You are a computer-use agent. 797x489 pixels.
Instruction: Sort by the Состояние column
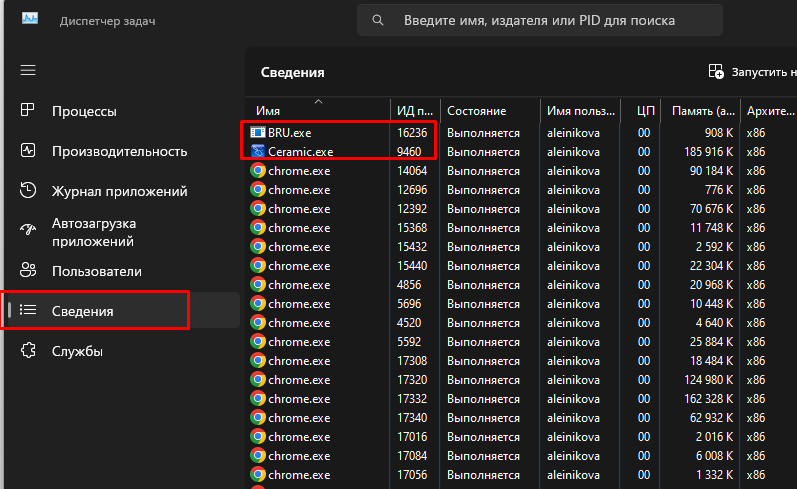490,110
